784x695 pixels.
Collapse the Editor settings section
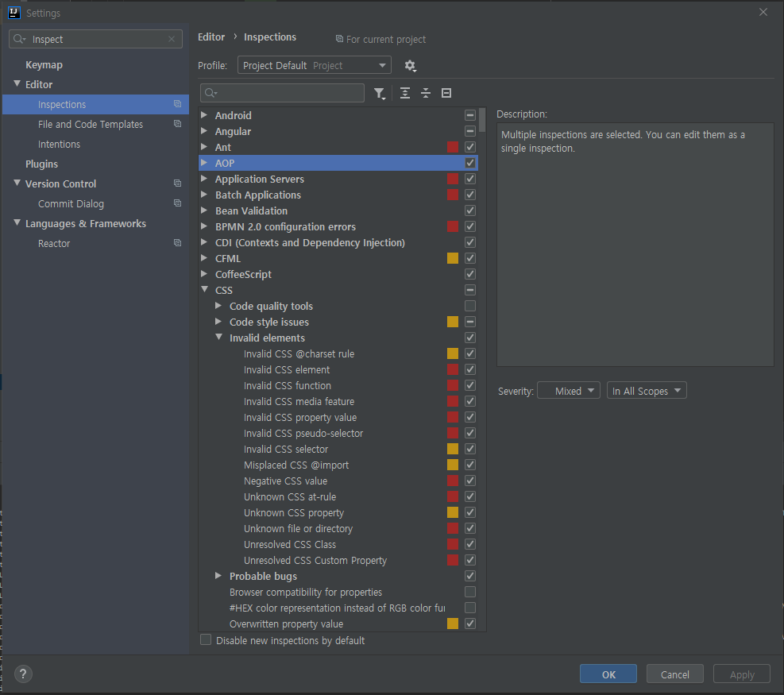pos(17,84)
